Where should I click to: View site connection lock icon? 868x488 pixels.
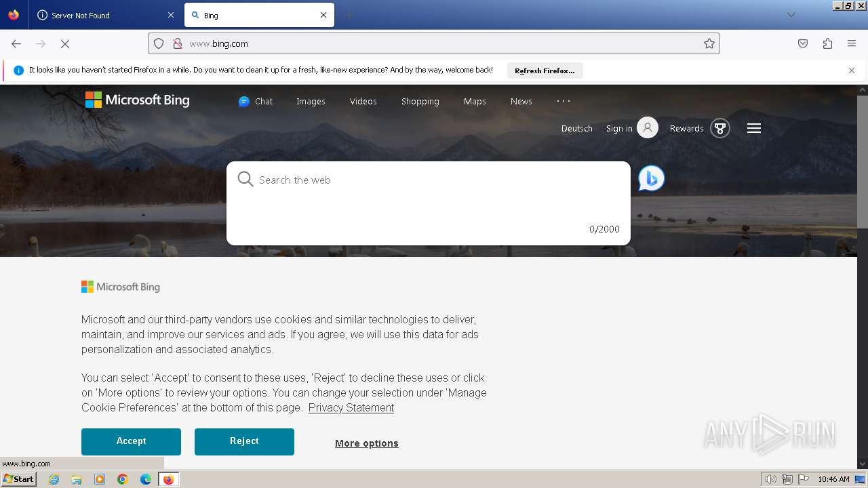click(178, 43)
